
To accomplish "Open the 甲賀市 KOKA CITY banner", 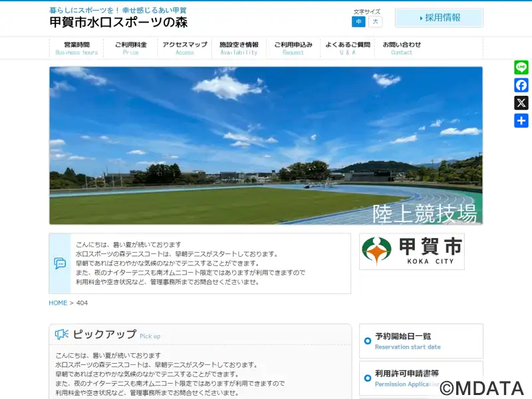I will click(412, 251).
